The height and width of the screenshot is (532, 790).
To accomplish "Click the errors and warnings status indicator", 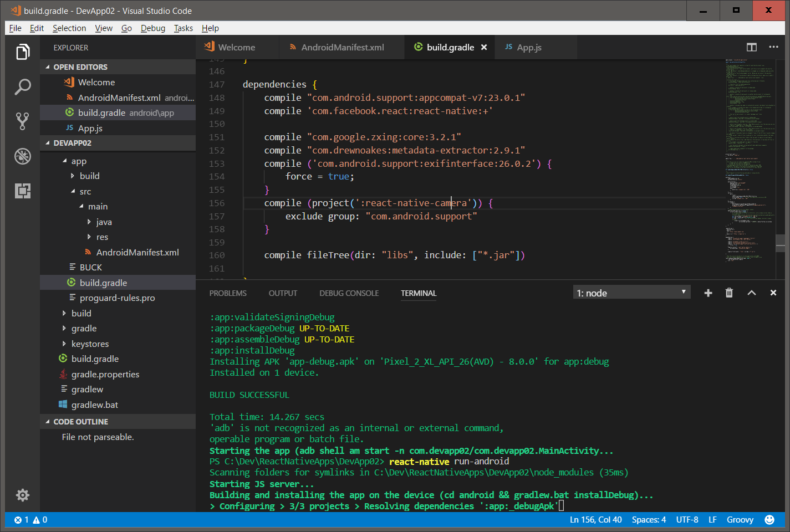I will pyautogui.click(x=31, y=520).
